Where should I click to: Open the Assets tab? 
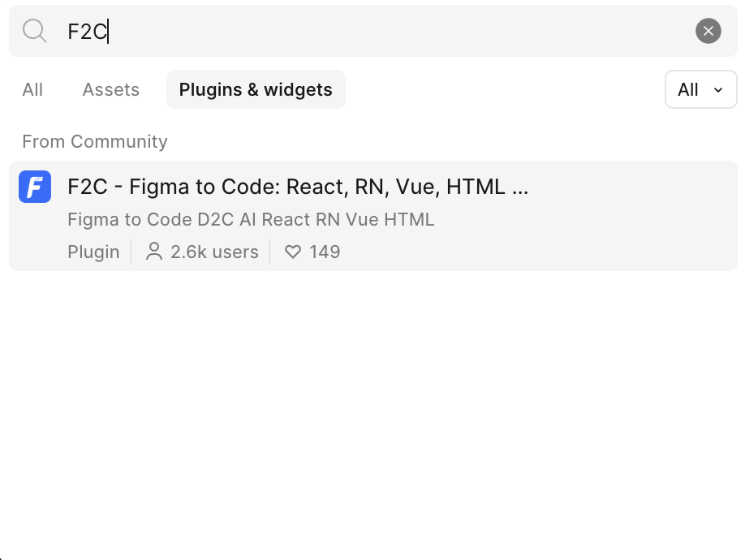(x=110, y=89)
